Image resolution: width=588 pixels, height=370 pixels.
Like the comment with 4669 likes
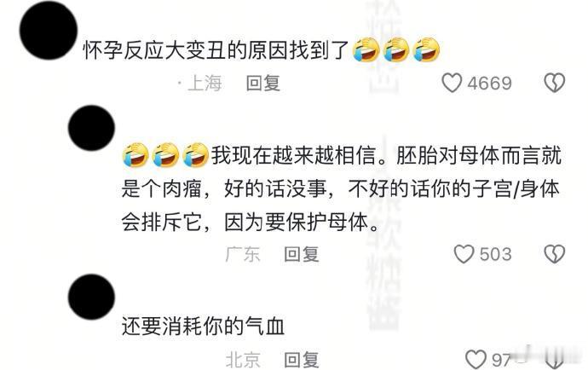[452, 83]
